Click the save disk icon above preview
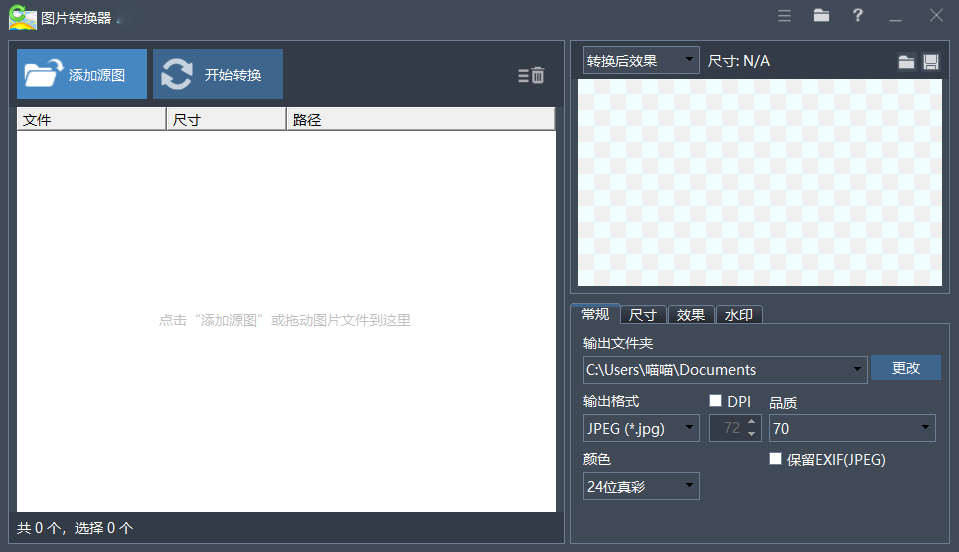Screen dimensions: 959x552 click(930, 62)
